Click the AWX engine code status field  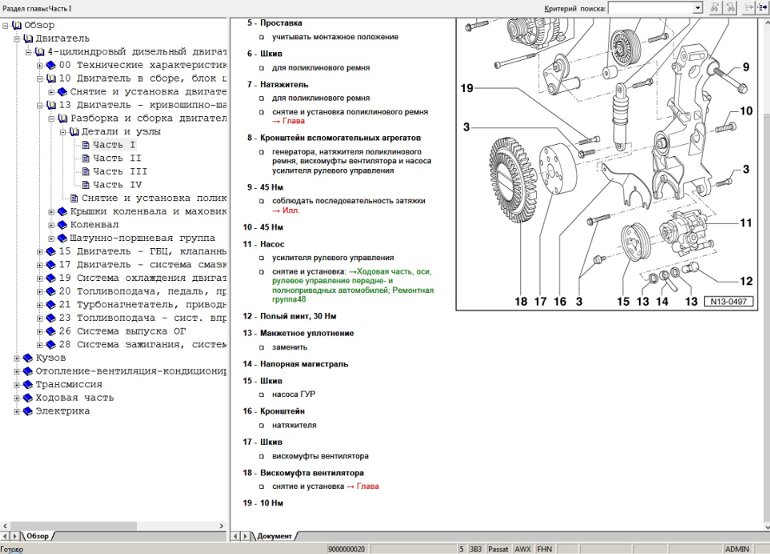522,549
